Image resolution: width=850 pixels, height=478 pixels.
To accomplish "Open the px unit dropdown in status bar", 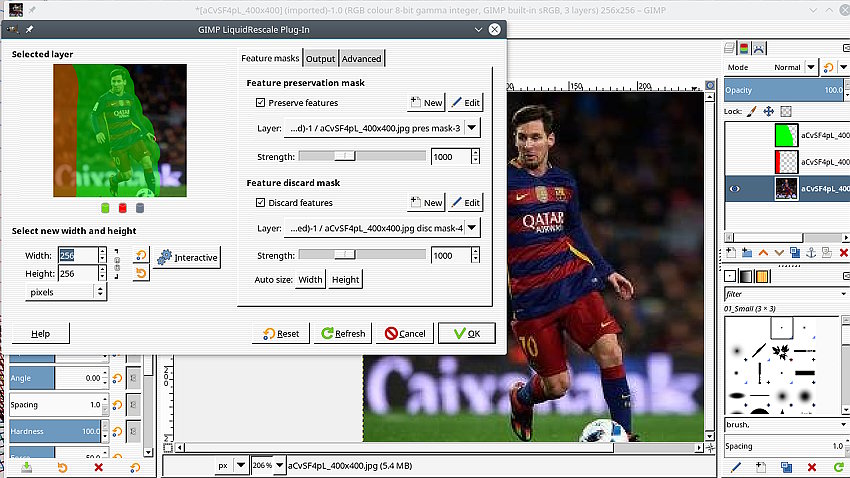I will [x=241, y=465].
